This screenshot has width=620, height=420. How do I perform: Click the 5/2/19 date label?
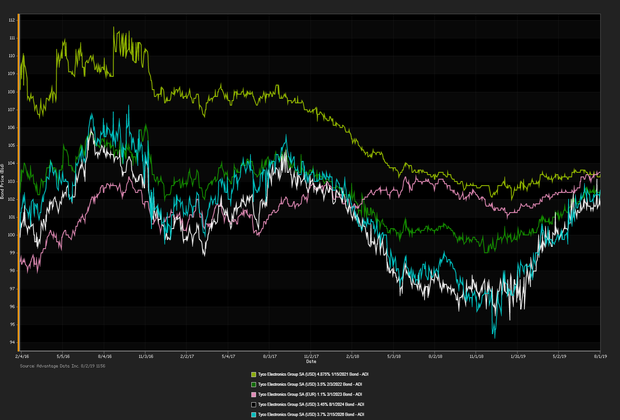pos(559,356)
